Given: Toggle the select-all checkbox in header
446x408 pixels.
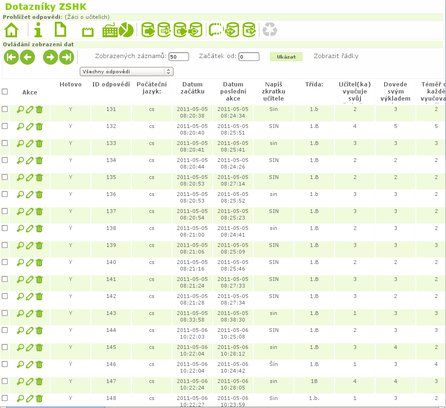Looking at the screenshot, I should (x=5, y=91).
